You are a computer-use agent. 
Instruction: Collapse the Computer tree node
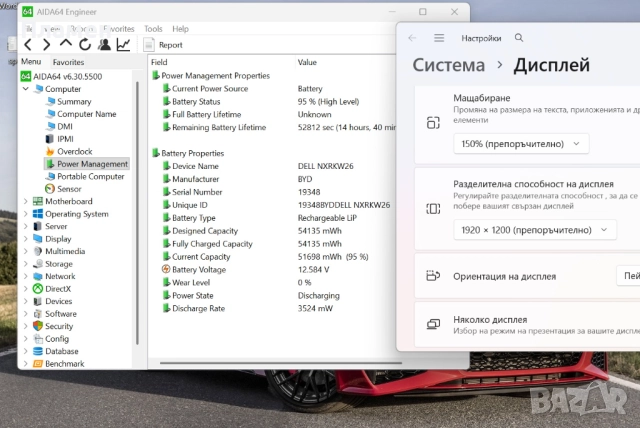tap(25, 89)
